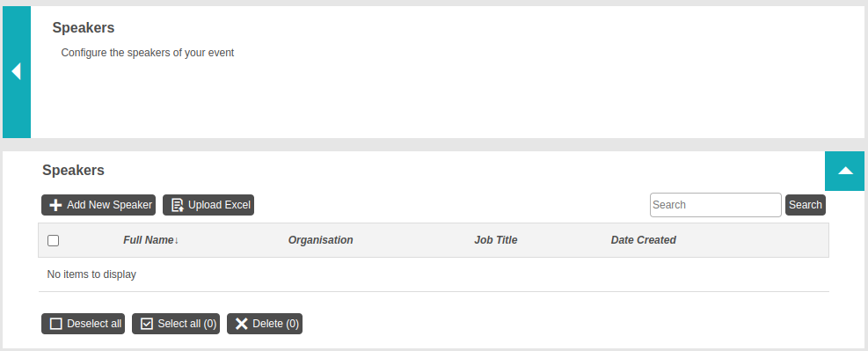Viewport: 868px width, 351px height.
Task: Click Select all (0) button
Action: click(176, 324)
